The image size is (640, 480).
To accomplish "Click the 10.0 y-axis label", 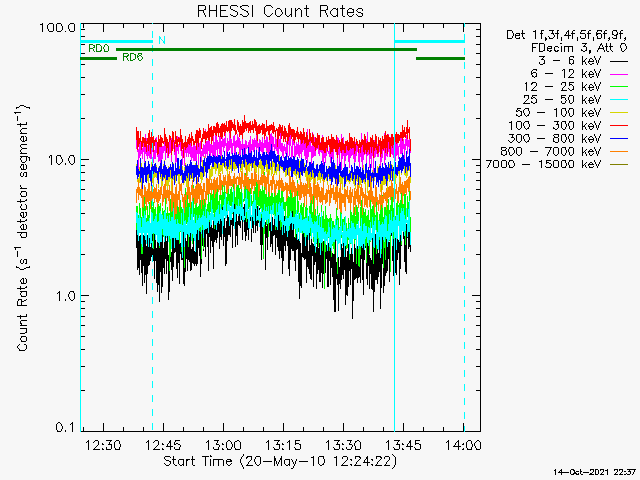I will click(x=61, y=160).
